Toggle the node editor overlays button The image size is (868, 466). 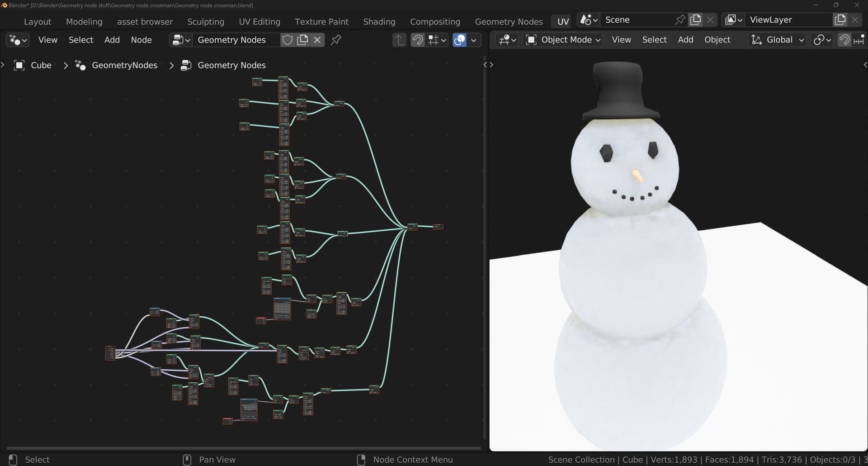[x=459, y=40]
